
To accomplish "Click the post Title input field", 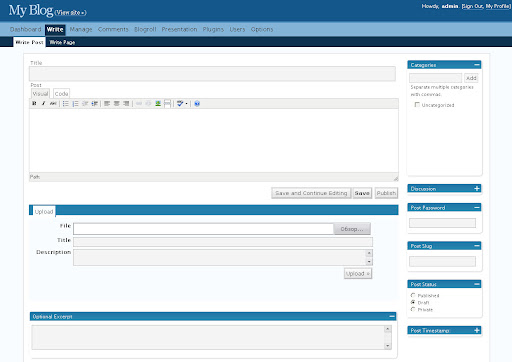I will pos(212,74).
